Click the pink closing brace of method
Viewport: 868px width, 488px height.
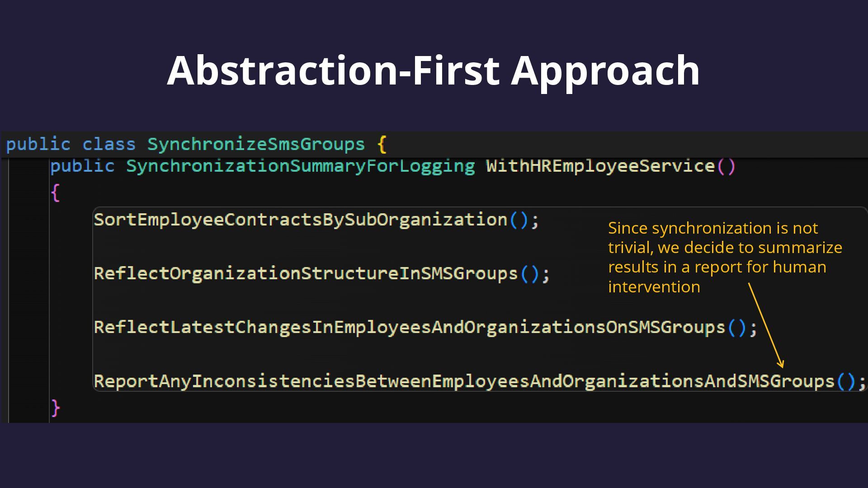[x=55, y=408]
